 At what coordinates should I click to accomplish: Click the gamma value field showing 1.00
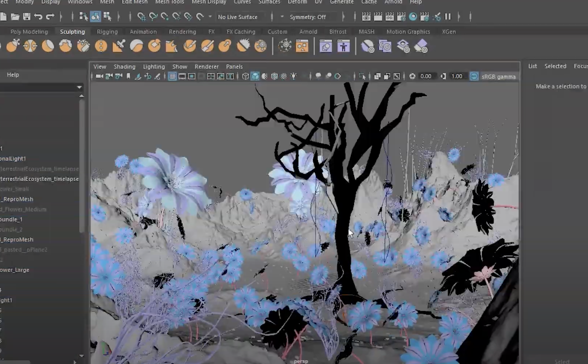click(457, 77)
